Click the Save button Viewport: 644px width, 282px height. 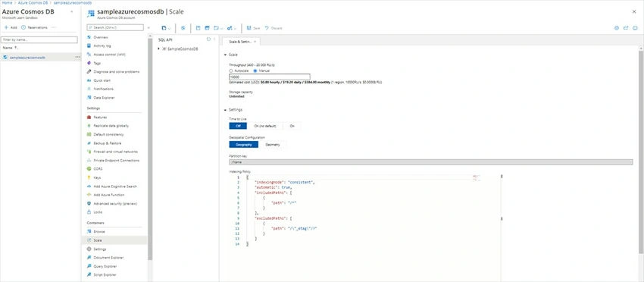[253, 28]
